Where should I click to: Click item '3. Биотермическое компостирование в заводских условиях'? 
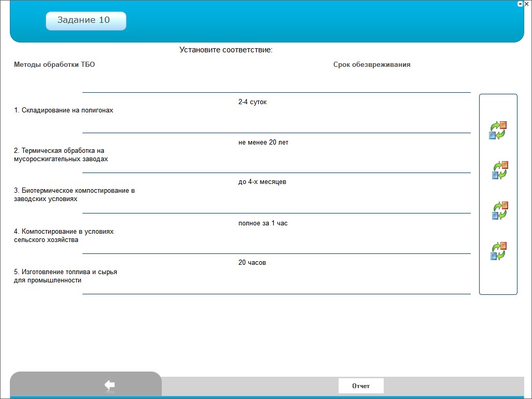[74, 195]
